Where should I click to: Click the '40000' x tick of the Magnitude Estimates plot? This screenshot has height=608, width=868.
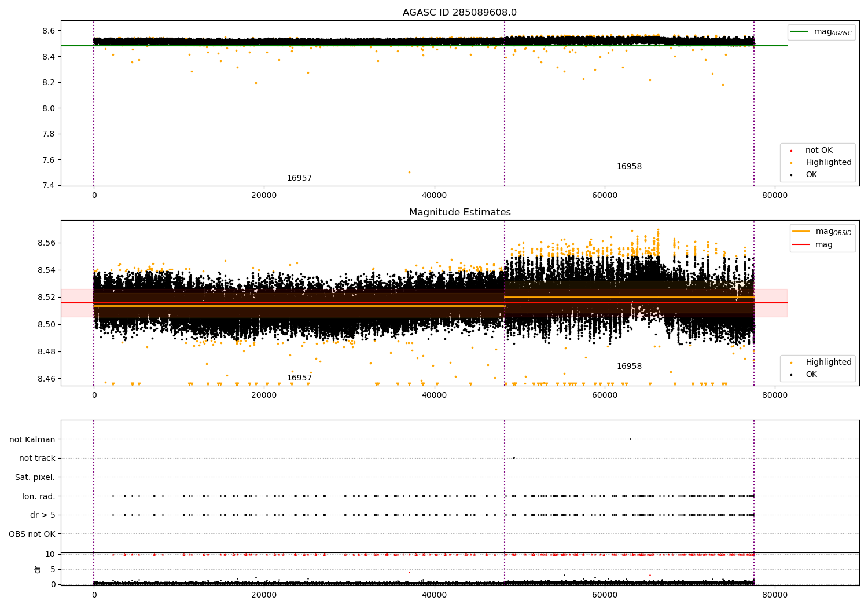[434, 395]
